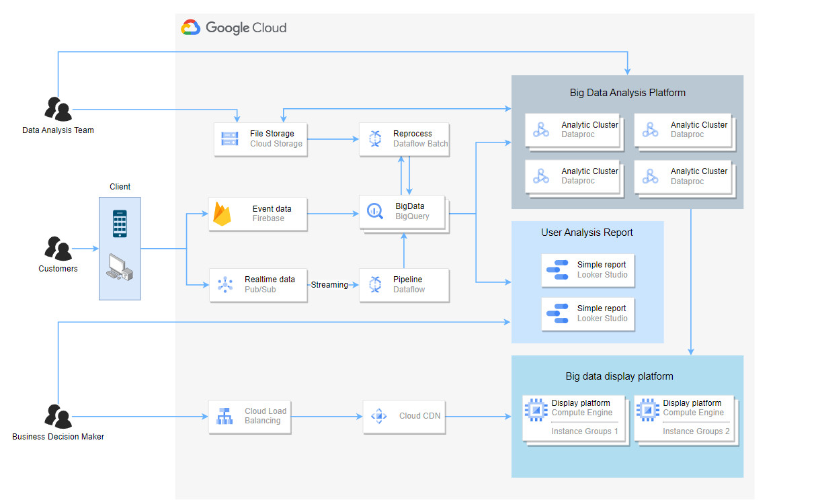Click the "Realtime data" text

pyautogui.click(x=270, y=280)
